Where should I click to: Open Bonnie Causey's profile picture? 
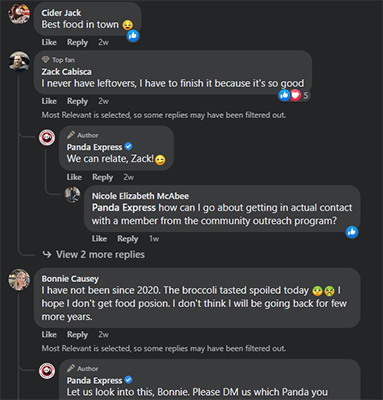point(19,280)
